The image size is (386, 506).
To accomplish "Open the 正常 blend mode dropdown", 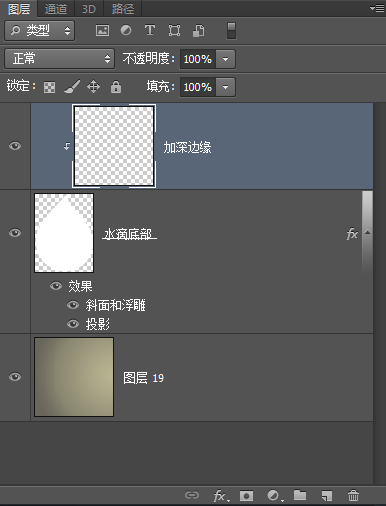I will pos(60,59).
